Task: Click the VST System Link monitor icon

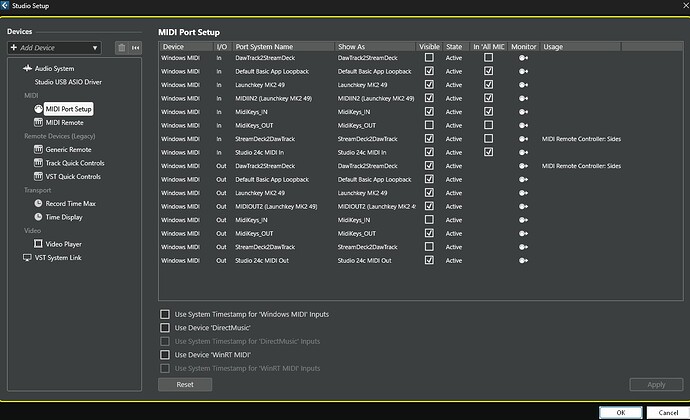Action: click(27, 258)
